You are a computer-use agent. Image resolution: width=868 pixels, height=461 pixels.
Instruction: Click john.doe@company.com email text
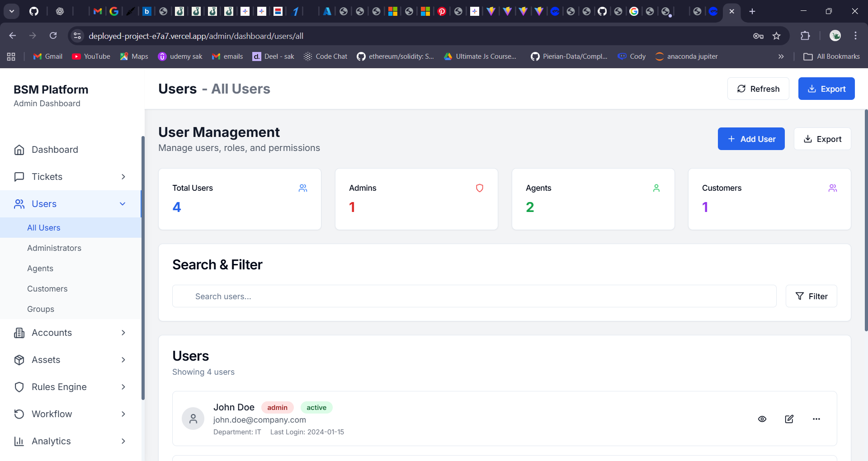pos(259,420)
